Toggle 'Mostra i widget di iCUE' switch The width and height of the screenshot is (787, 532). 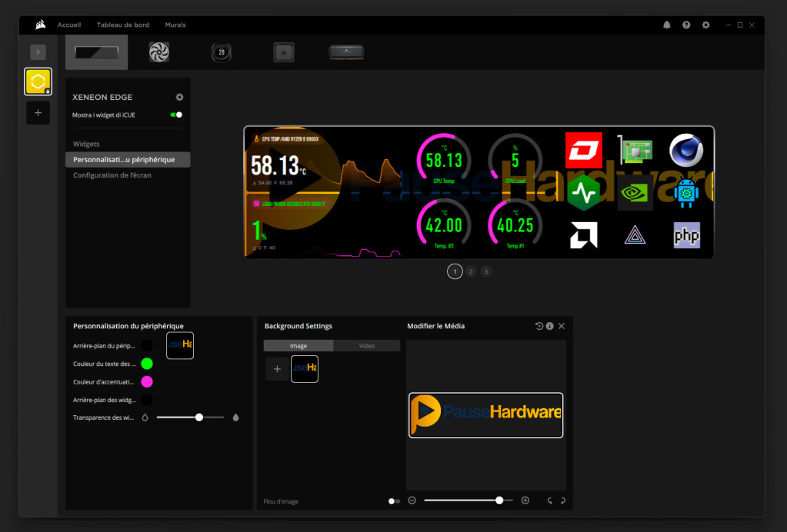click(x=176, y=115)
